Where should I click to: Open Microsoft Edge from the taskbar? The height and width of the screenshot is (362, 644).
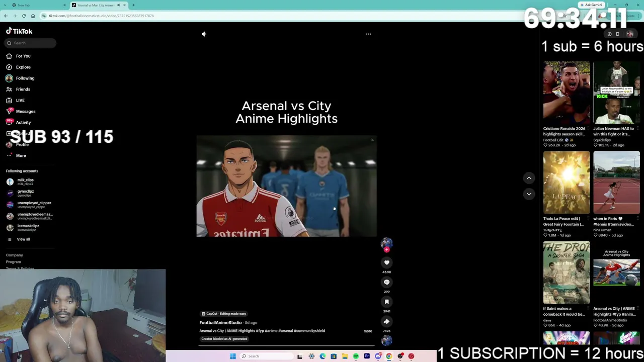click(x=323, y=356)
